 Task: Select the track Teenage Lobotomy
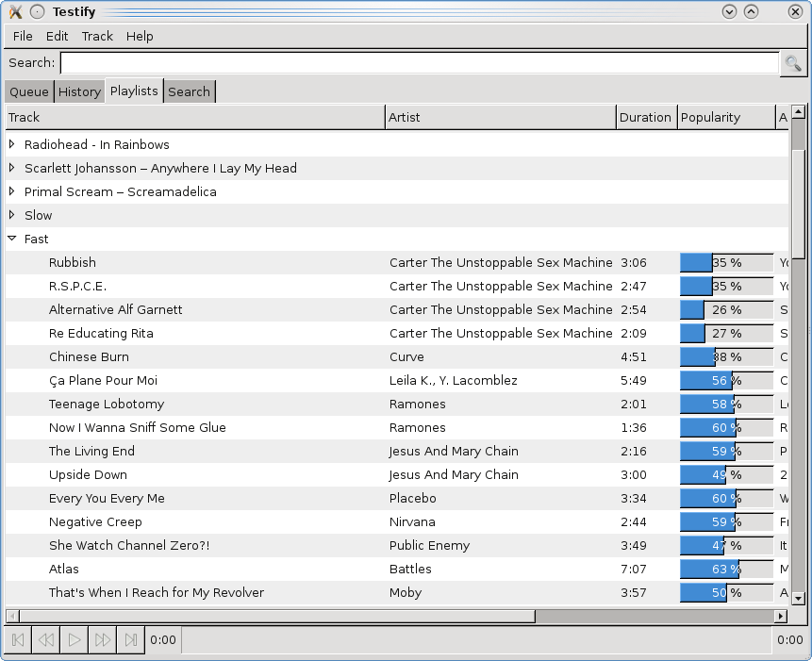click(107, 404)
